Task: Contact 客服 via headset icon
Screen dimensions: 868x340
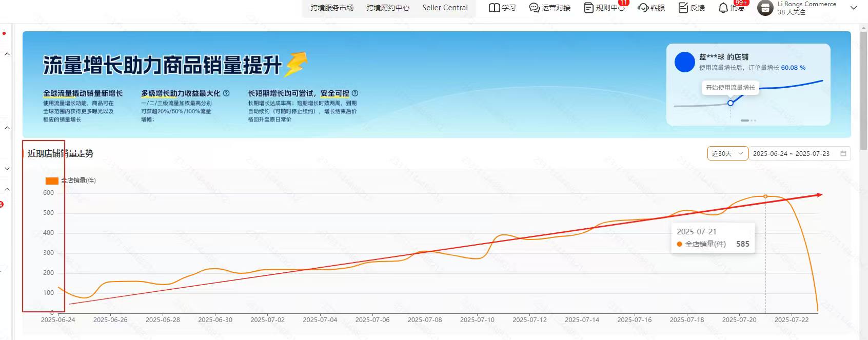Action: click(x=643, y=8)
